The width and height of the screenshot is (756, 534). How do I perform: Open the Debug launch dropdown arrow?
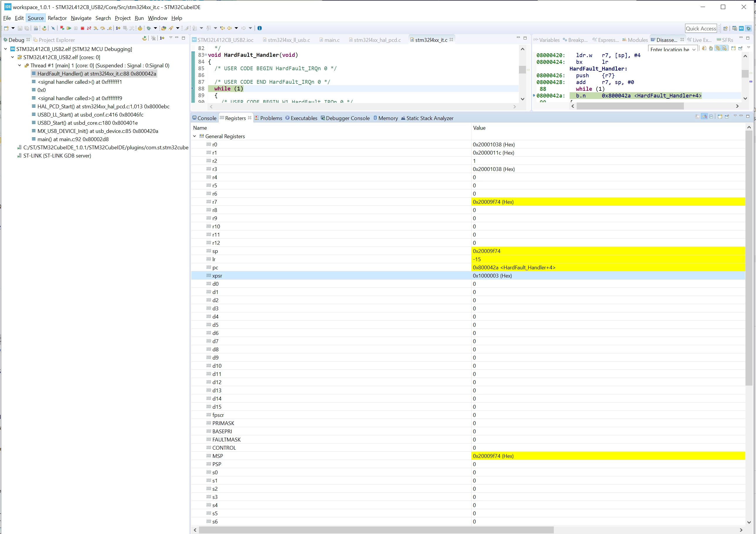[155, 28]
